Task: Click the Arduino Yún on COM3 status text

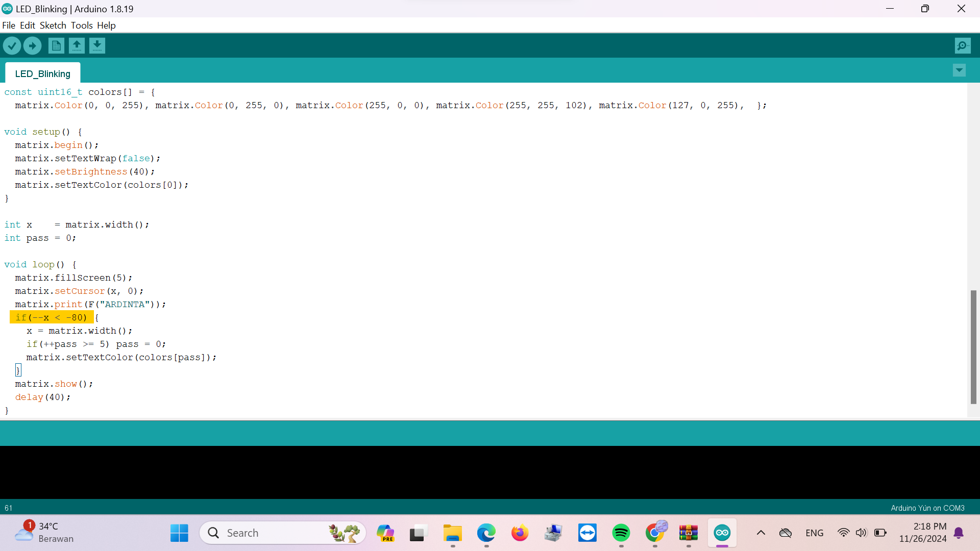Action: [927, 508]
